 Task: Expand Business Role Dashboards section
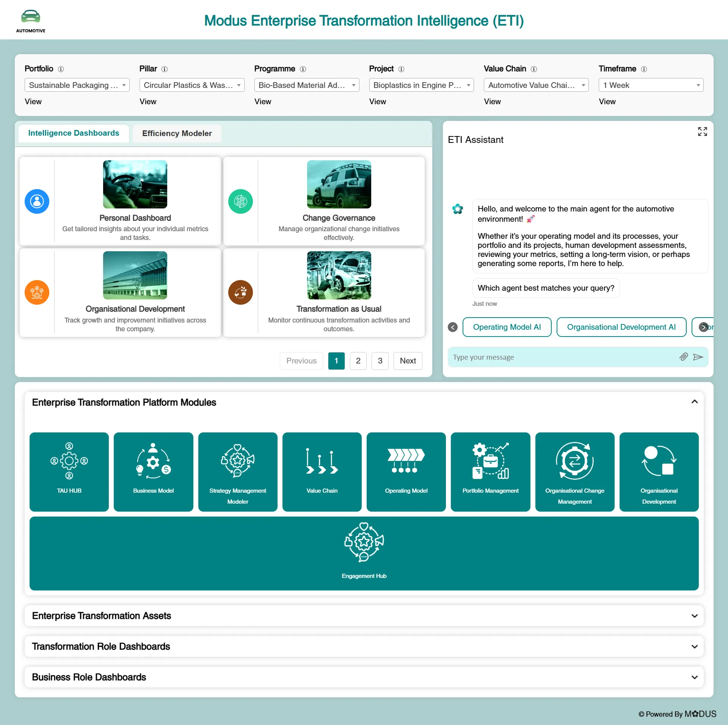pos(694,677)
